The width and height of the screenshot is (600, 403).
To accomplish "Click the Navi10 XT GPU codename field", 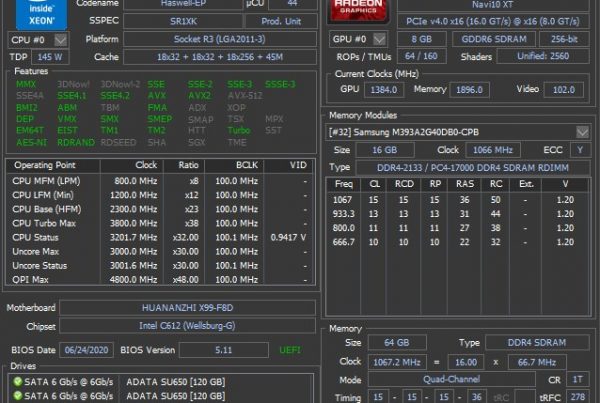I will [x=492, y=5].
